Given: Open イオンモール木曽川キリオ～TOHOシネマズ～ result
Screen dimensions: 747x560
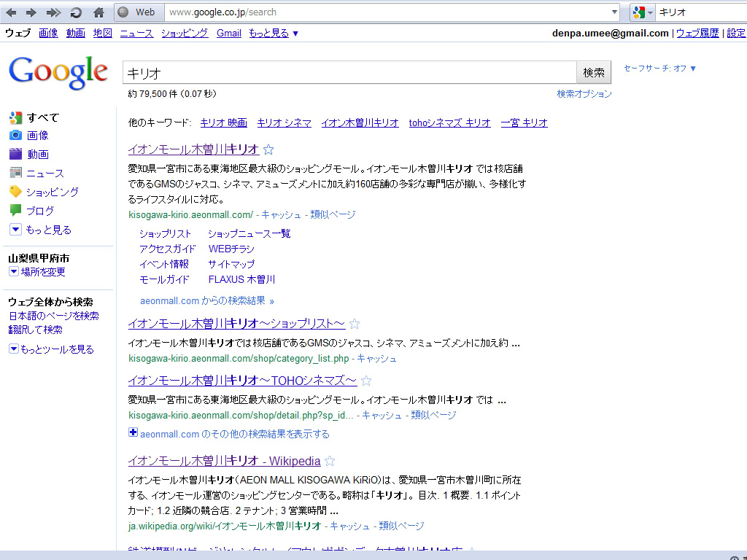Looking at the screenshot, I should click(242, 381).
